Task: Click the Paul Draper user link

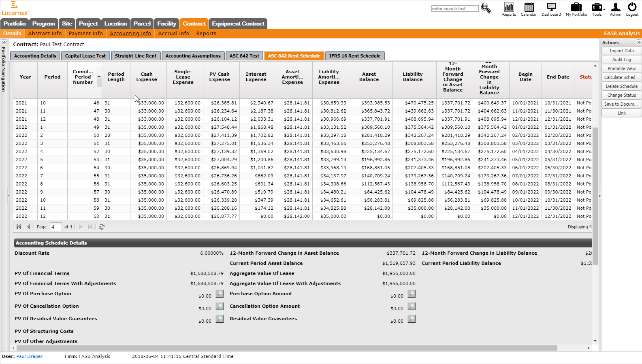Action: coord(30,356)
